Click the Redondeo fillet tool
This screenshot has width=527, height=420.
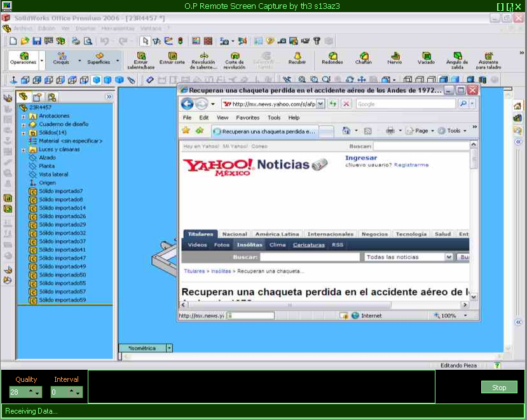coord(332,58)
